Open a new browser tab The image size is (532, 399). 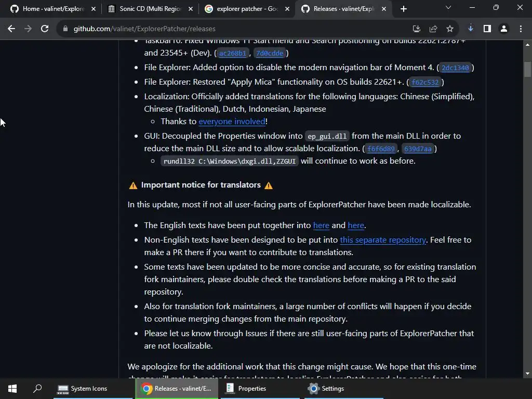[403, 9]
